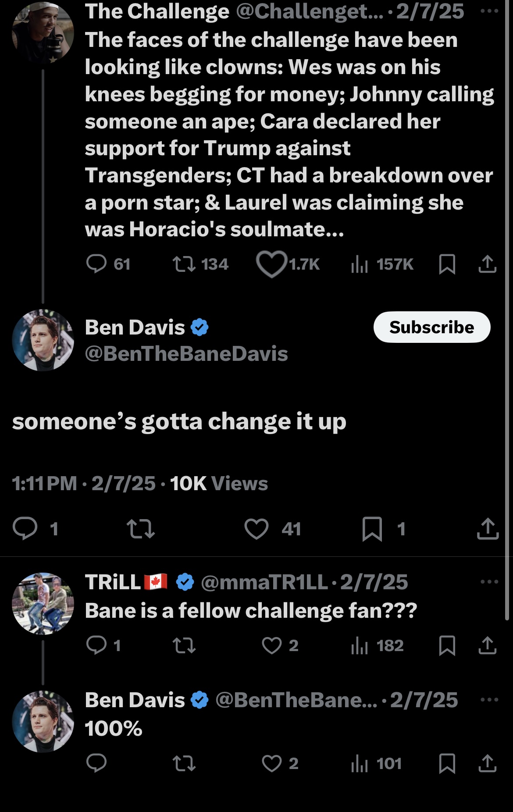This screenshot has width=513, height=812.
Task: Reply to Ben Davis's main tweet
Action: 25,528
